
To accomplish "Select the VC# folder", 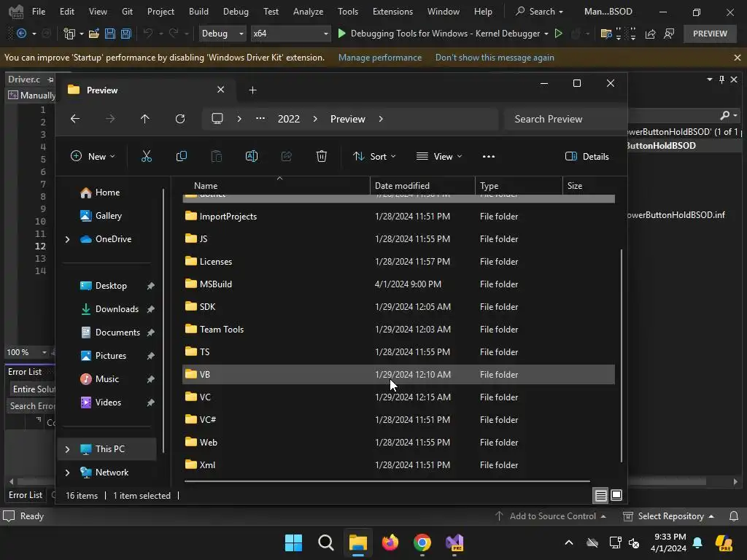I will coord(398,419).
